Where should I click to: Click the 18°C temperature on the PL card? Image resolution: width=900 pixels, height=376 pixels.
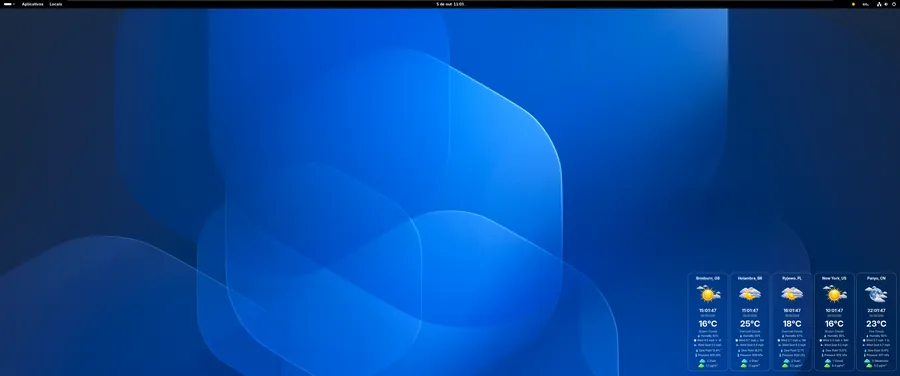pos(792,324)
